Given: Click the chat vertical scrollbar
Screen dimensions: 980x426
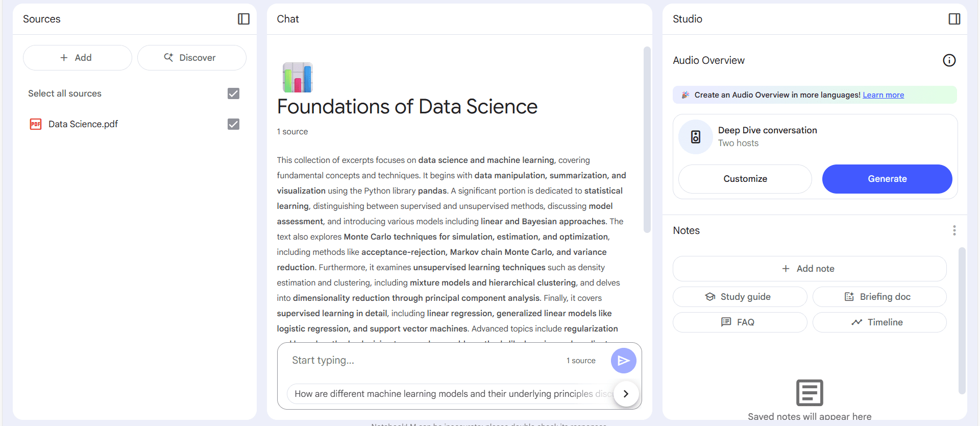Looking at the screenshot, I should [647, 140].
